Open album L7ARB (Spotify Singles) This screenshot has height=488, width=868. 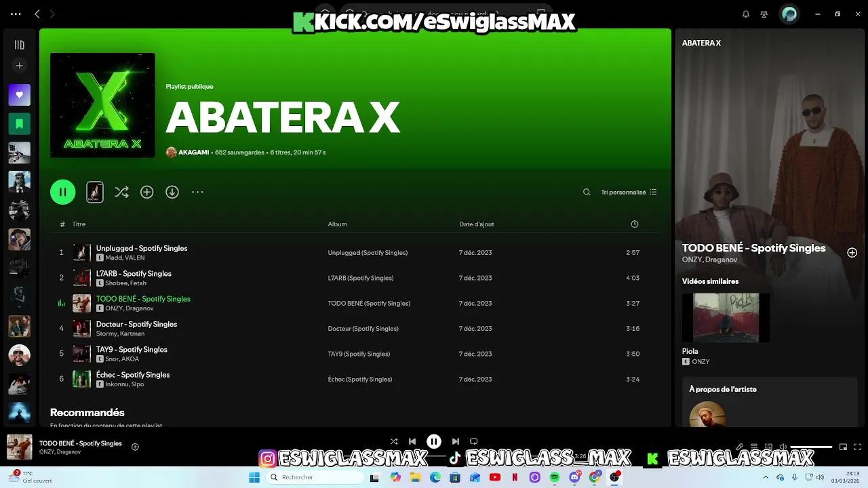361,278
